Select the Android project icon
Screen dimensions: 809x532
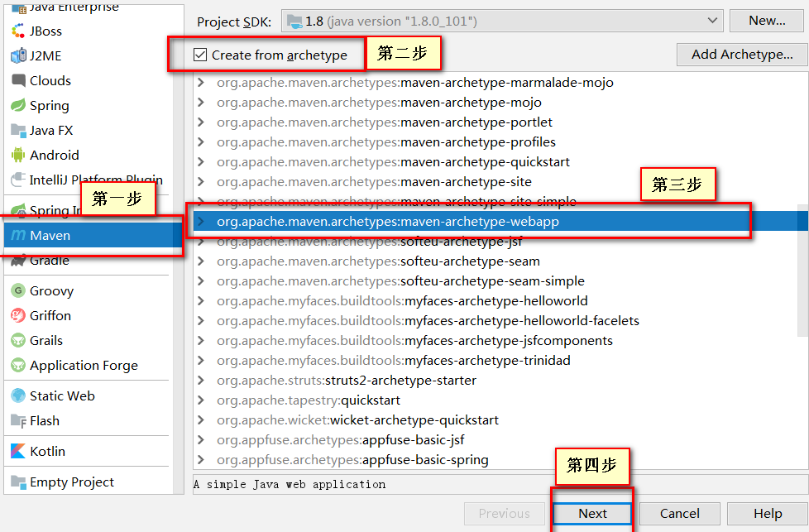coord(17,155)
